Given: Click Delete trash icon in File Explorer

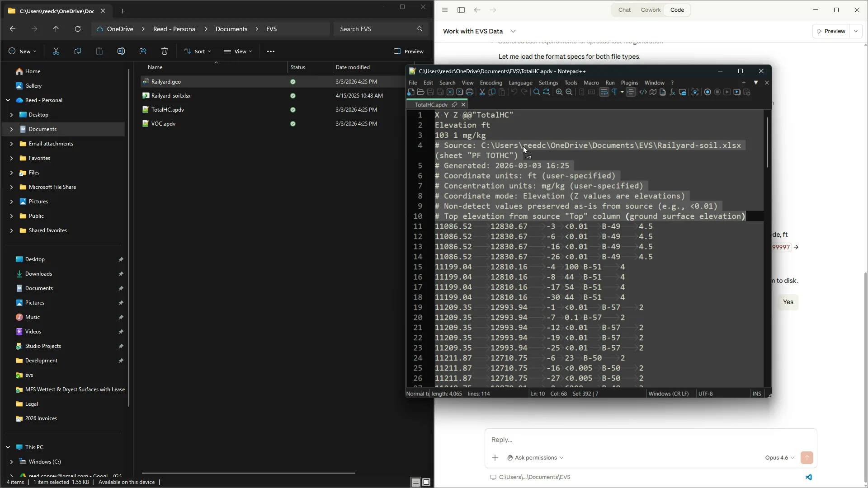Looking at the screenshot, I should pyautogui.click(x=165, y=52).
